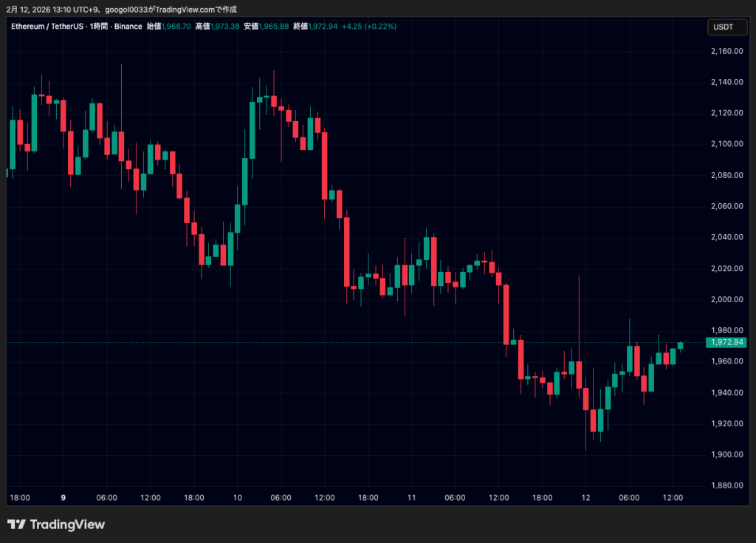Click the open value 1,968.70 in header
Image resolution: width=756 pixels, height=543 pixels.
(x=176, y=27)
